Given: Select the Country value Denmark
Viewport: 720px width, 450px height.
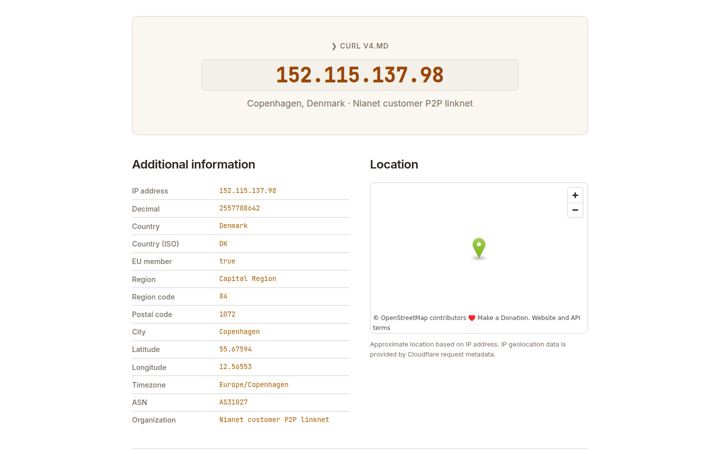Looking at the screenshot, I should coord(233,225).
